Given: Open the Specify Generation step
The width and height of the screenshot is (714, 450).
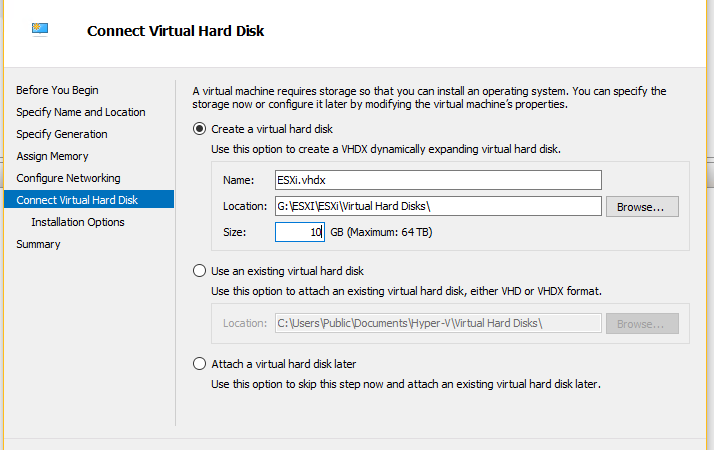Looking at the screenshot, I should pyautogui.click(x=61, y=134).
